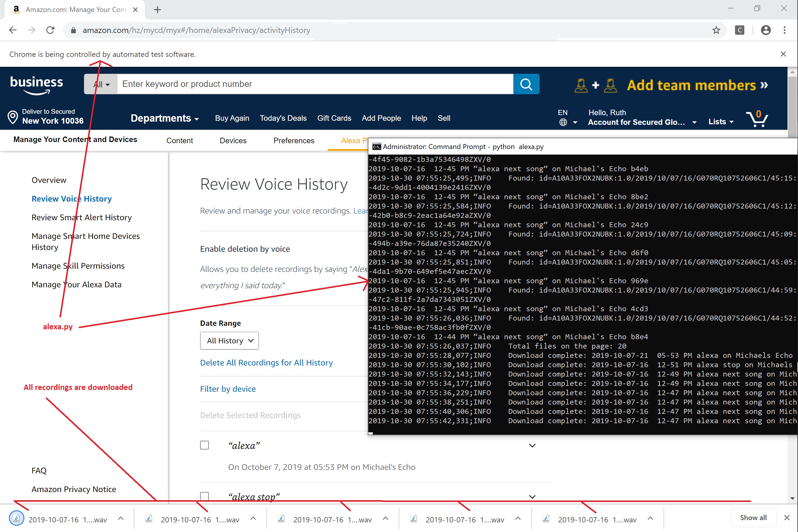Open the shopping cart icon
Screen dimensions: 798x532
click(757, 118)
